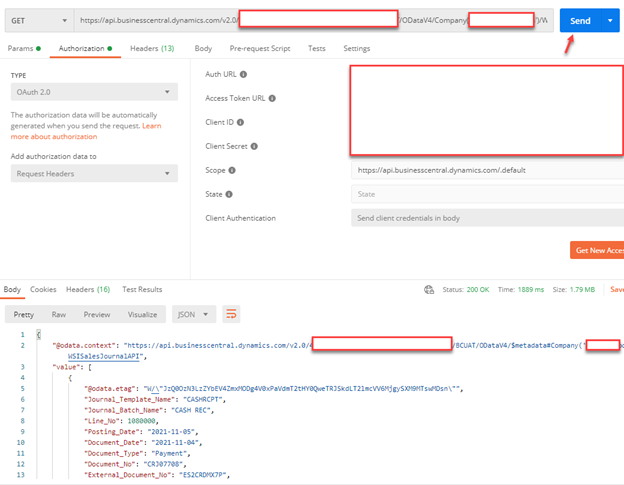Click the request URL input field
Image resolution: width=624 pixels, height=485 pixels.
click(x=314, y=21)
